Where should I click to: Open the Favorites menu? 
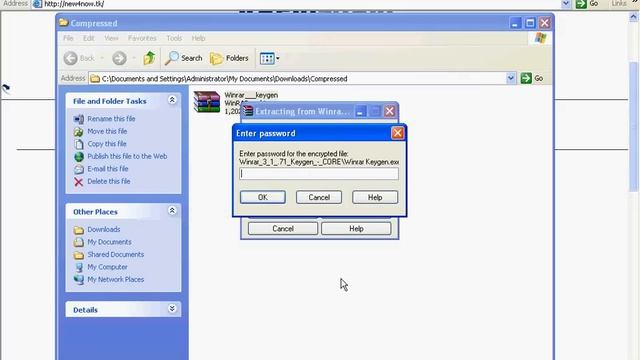[142, 38]
